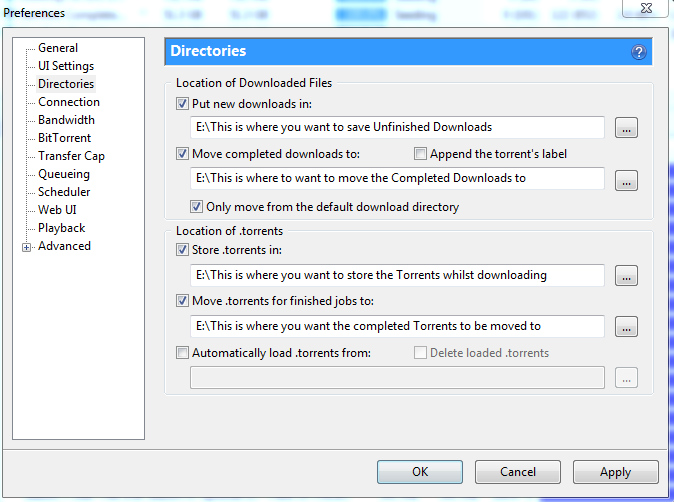Browse for the finished jobs .torrents folder
The width and height of the screenshot is (674, 502).
pyautogui.click(x=626, y=327)
